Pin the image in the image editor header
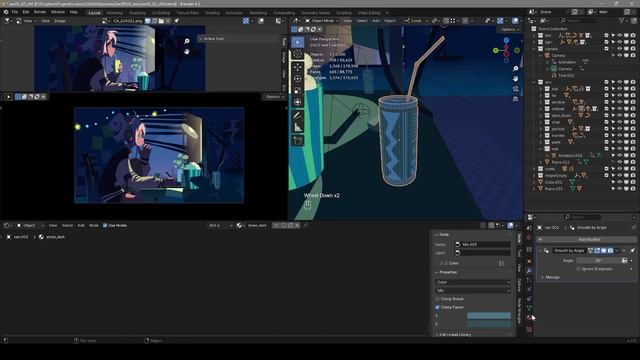This screenshot has width=640, height=360. [x=176, y=21]
